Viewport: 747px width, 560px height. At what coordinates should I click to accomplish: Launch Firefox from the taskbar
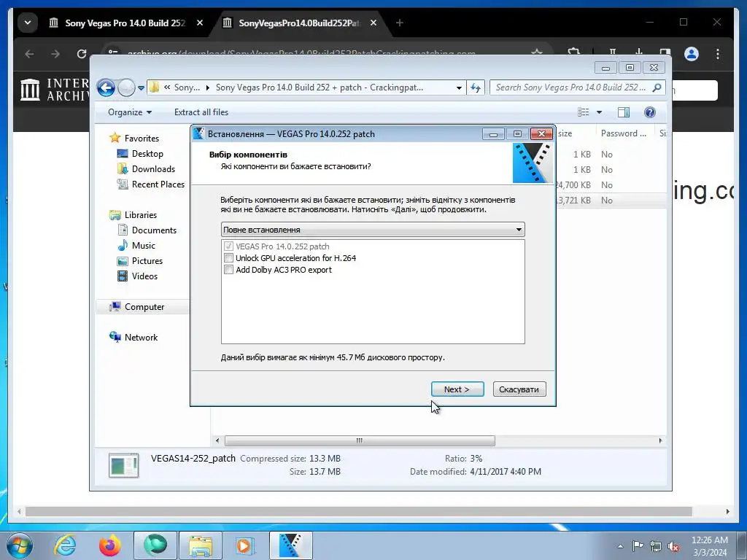110,545
